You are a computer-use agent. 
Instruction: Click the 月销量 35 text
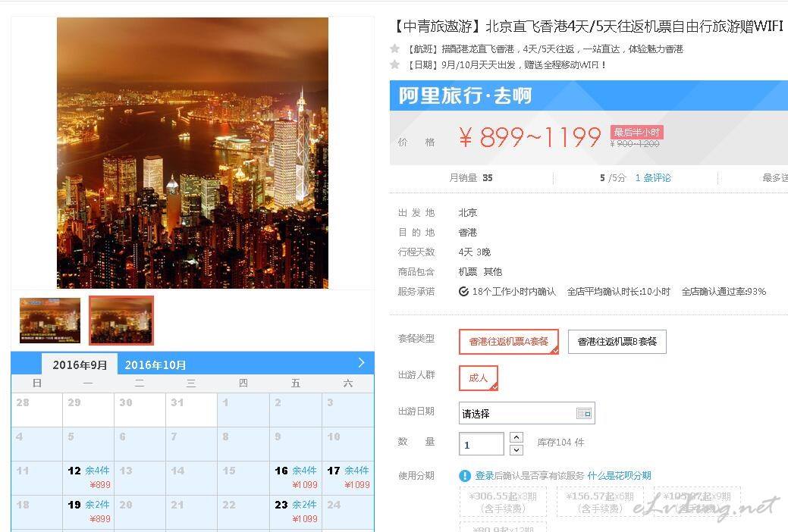pyautogui.click(x=470, y=178)
